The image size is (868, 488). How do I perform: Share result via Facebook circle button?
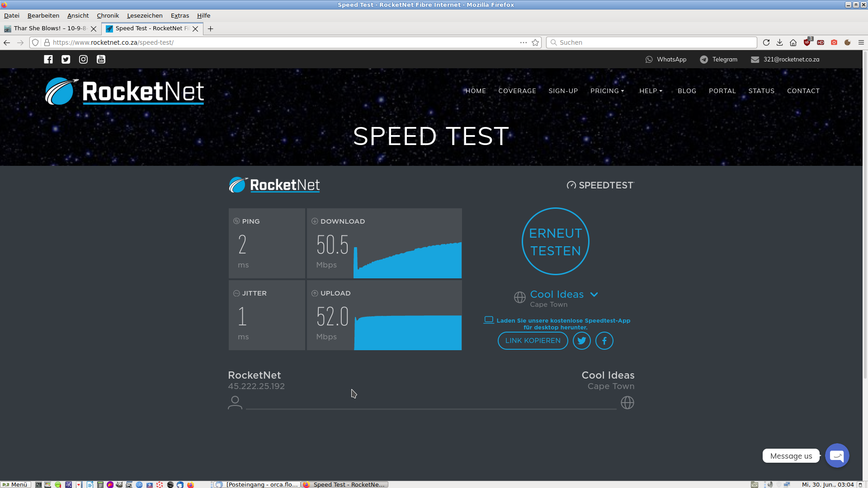[604, 341]
